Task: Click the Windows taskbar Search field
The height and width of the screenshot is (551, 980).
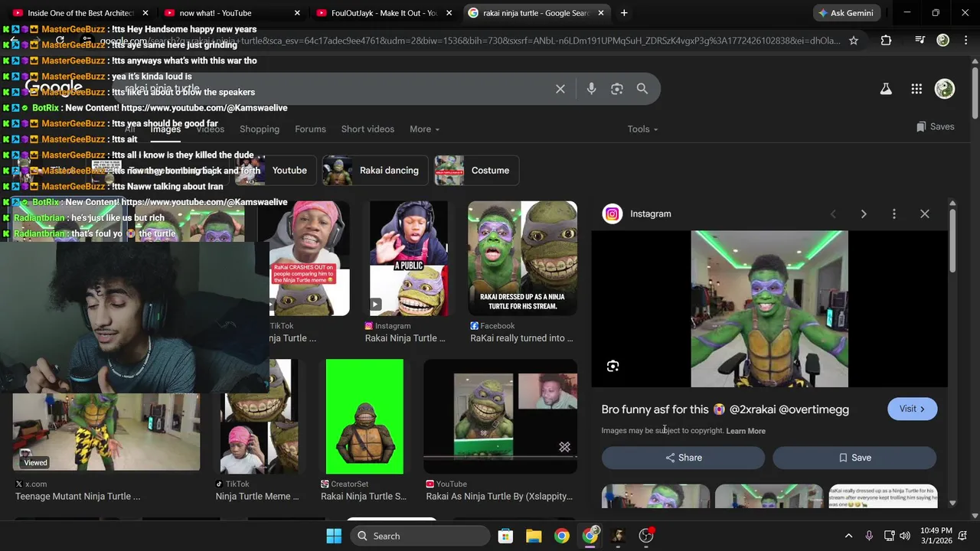Action: (x=420, y=536)
